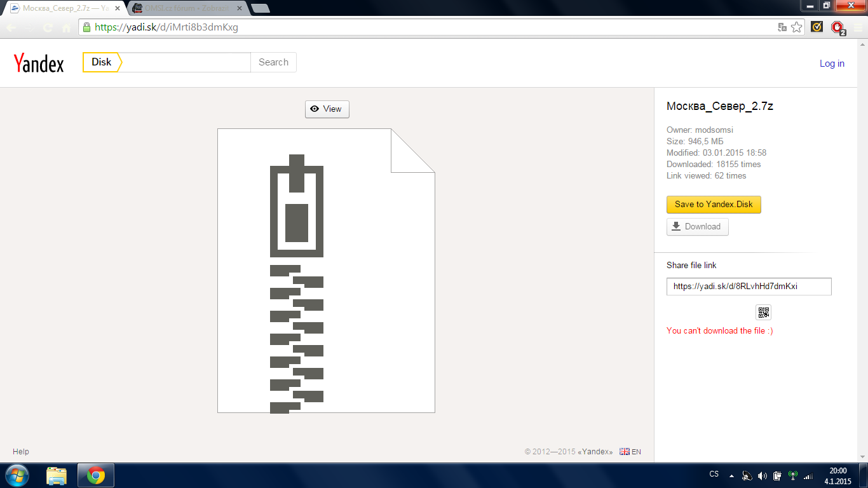This screenshot has width=868, height=488.
Task: Click the Norton checkmark extension icon
Action: [x=818, y=27]
